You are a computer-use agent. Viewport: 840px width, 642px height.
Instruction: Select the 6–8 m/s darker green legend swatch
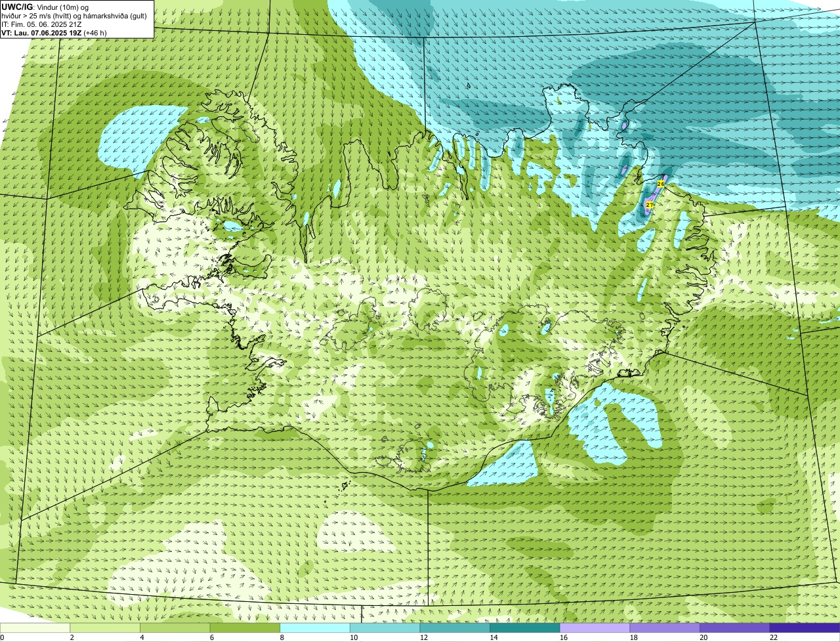[x=245, y=628]
